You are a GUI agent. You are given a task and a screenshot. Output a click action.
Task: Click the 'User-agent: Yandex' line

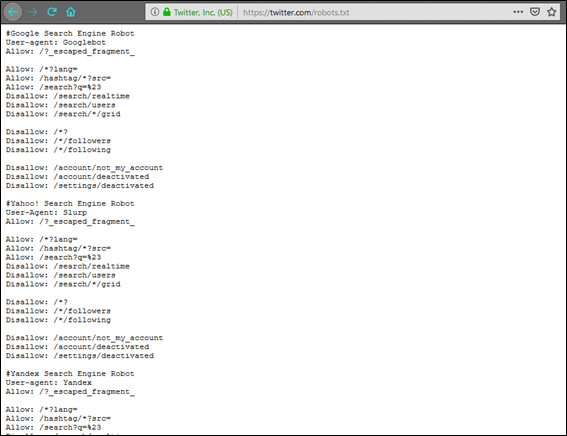click(49, 382)
